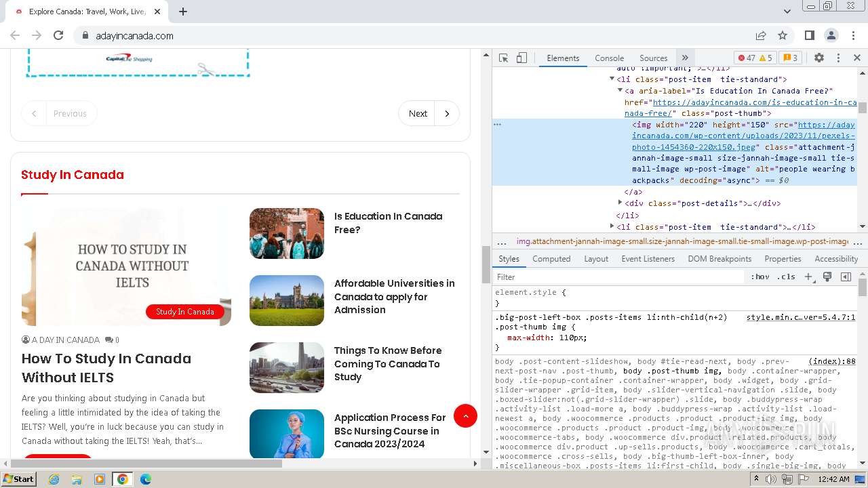Open the Computed styles tab

[x=551, y=259]
